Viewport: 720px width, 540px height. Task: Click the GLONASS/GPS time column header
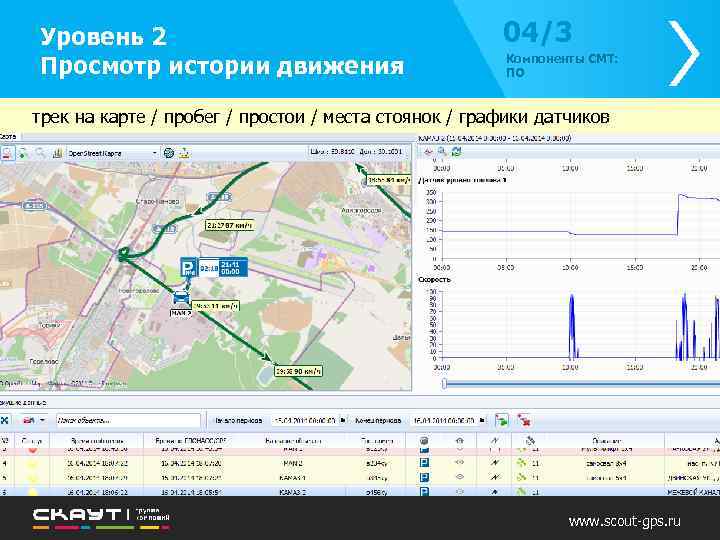pos(190,441)
